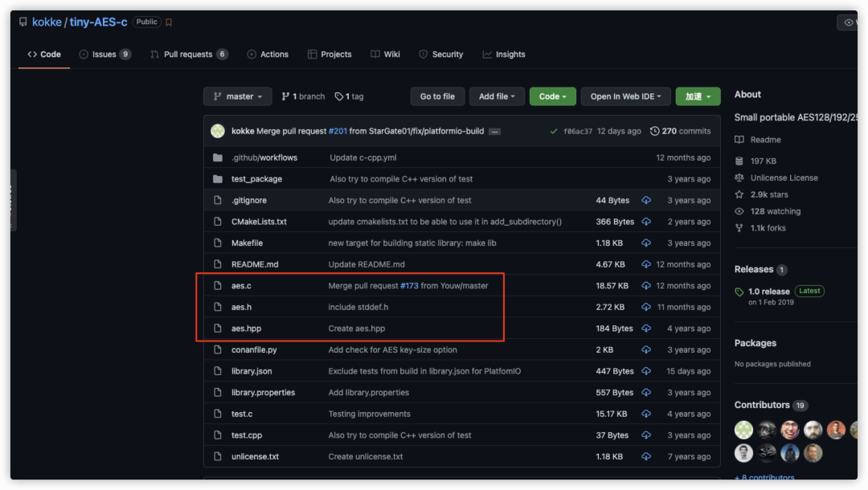Open the .github folder icon row

[218, 157]
